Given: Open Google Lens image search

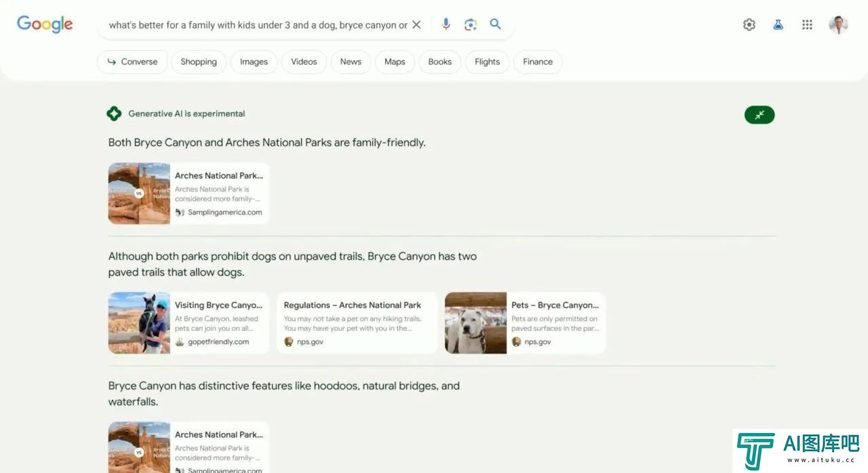Looking at the screenshot, I should [x=471, y=24].
